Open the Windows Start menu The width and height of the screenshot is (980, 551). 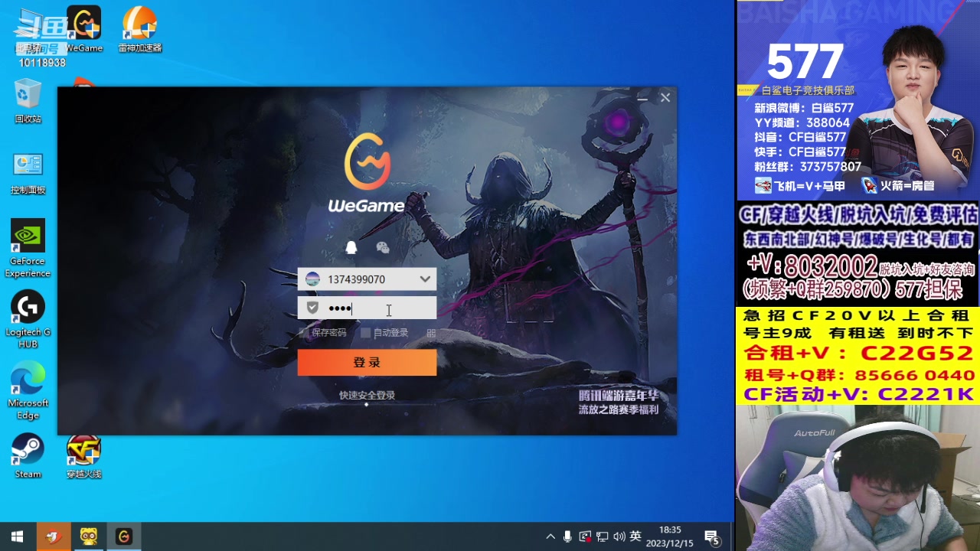pyautogui.click(x=18, y=536)
